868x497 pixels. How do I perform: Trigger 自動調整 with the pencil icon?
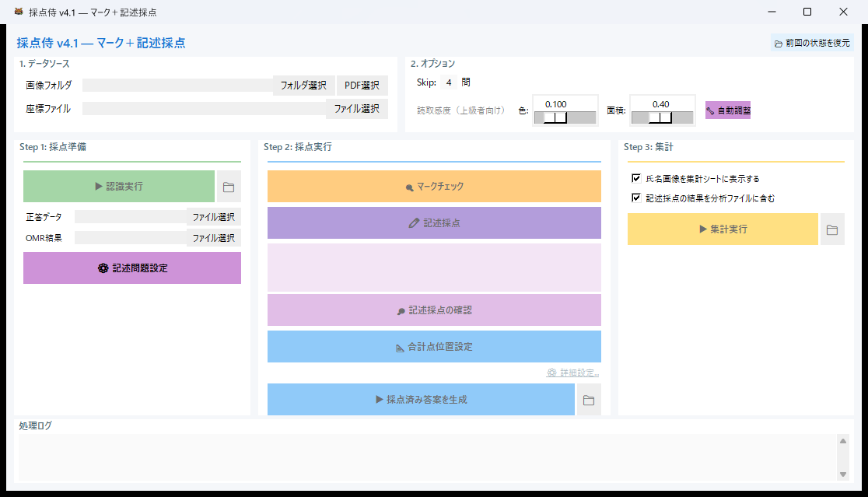click(727, 110)
